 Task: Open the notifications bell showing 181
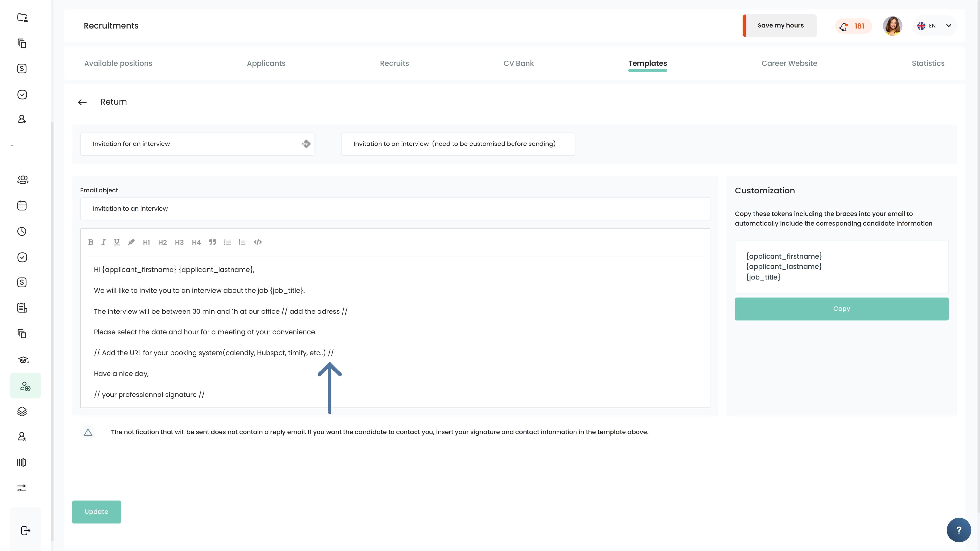(x=853, y=26)
